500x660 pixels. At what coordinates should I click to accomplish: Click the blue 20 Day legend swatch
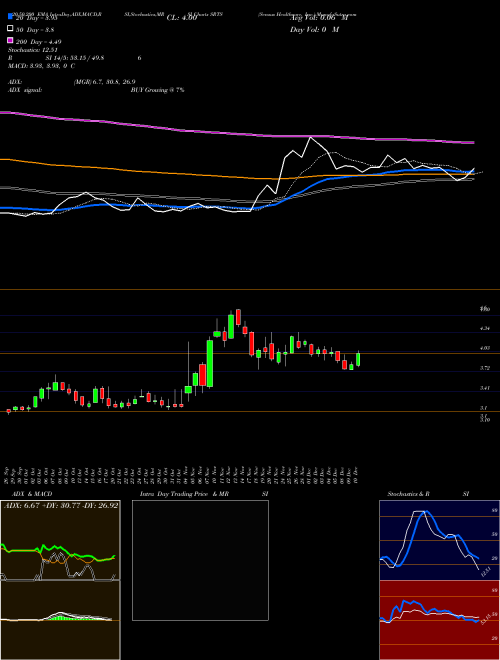[x=10, y=17]
